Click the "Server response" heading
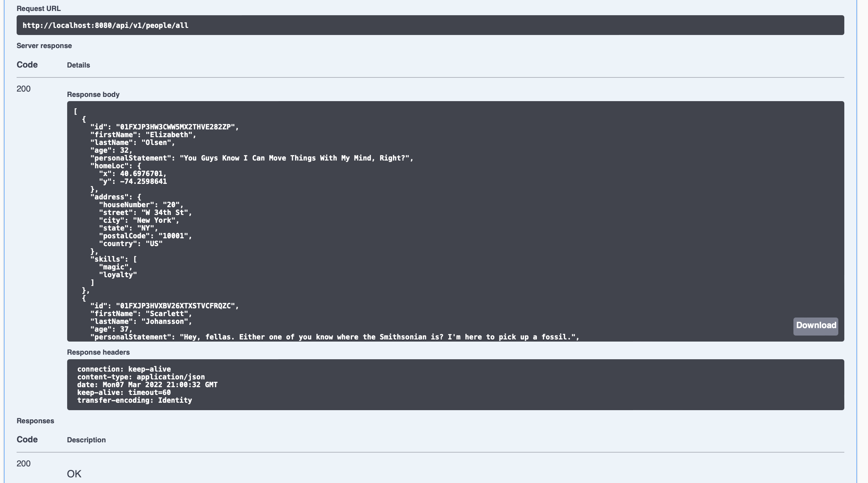868x483 pixels. coord(44,46)
